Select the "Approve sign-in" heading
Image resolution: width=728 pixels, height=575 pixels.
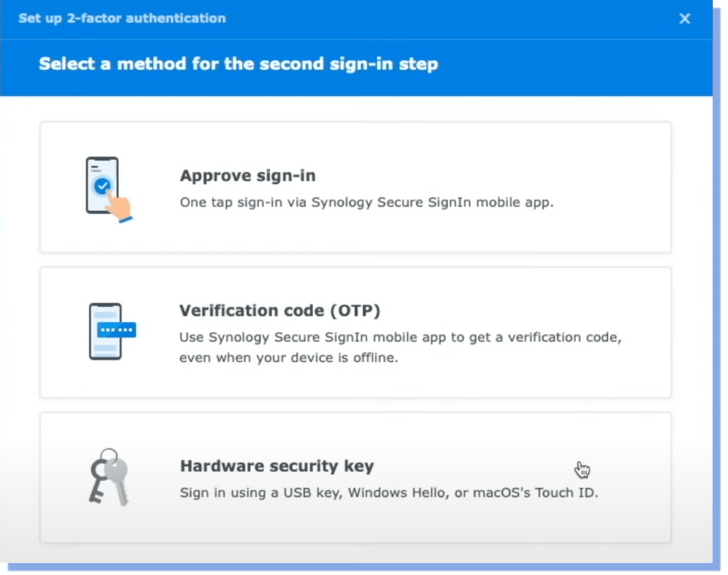[248, 176]
